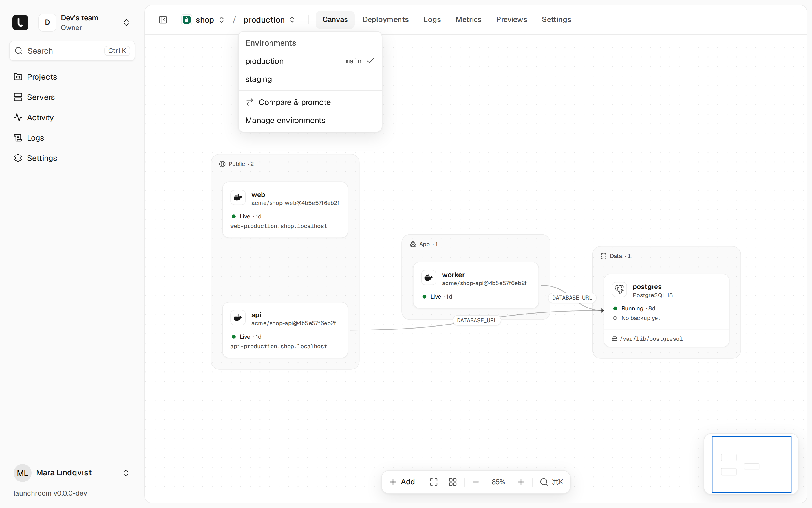Click the Search input field

click(x=72, y=51)
